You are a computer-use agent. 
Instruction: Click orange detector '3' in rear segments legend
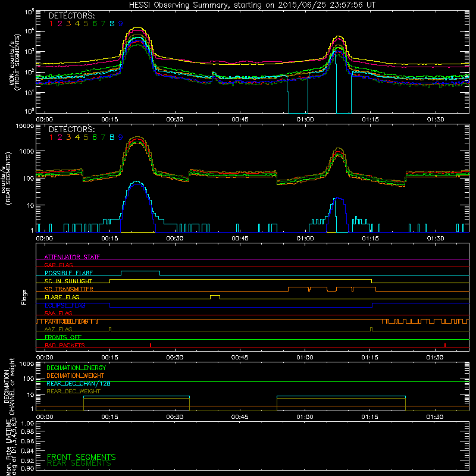click(68, 137)
